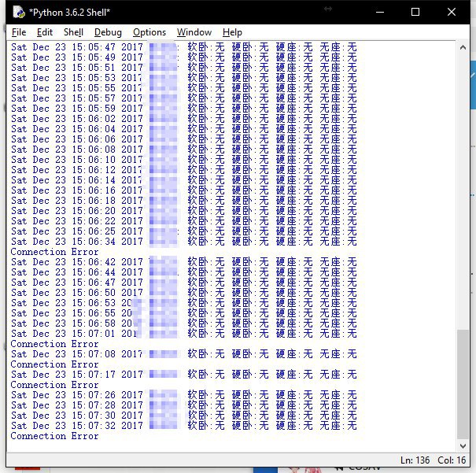Open the Debug menu
This screenshot has width=476, height=473.
(x=108, y=32)
